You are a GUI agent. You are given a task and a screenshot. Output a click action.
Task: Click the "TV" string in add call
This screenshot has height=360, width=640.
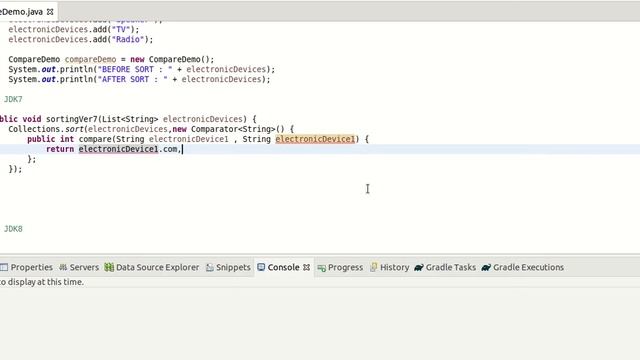[x=121, y=29]
